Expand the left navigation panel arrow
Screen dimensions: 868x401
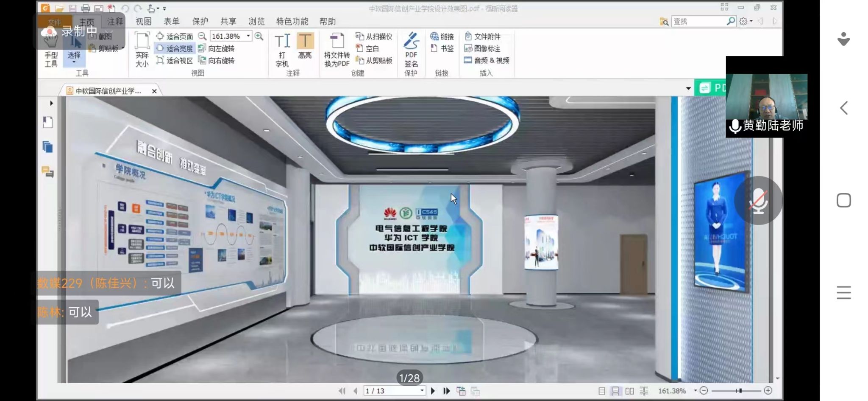(51, 103)
